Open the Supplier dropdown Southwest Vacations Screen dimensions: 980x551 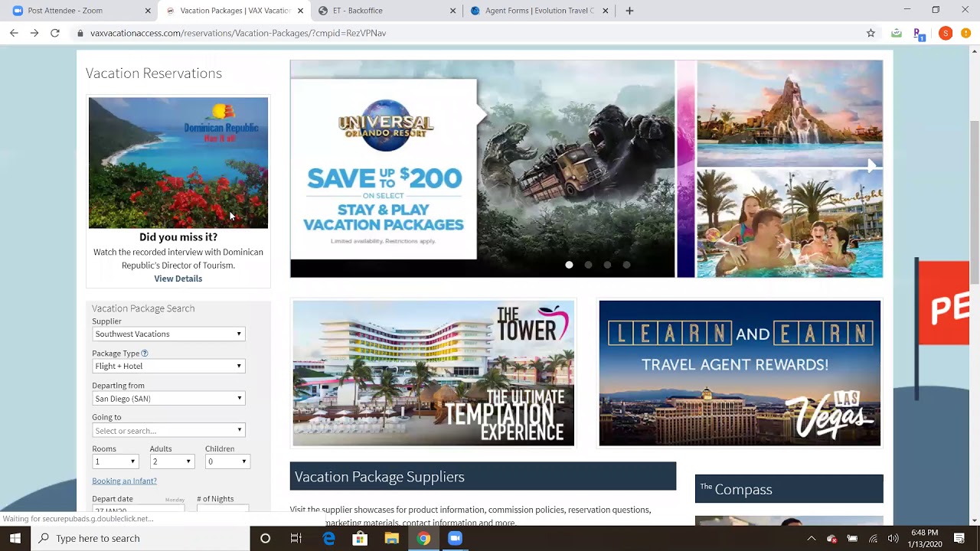click(168, 334)
